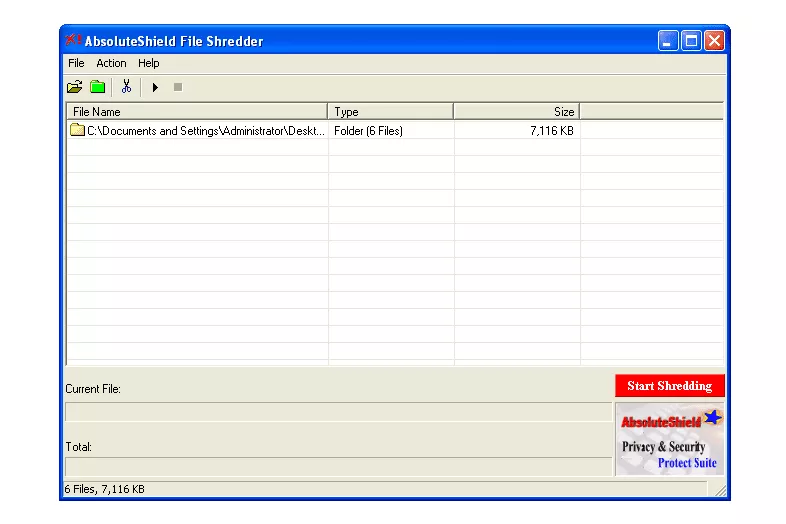The height and width of the screenshot is (524, 786).
Task: Click the Start Shredding button
Action: tap(670, 386)
